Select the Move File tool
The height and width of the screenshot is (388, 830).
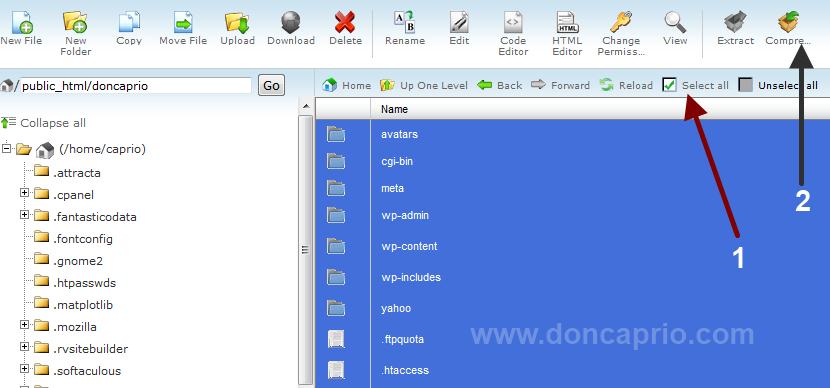click(183, 29)
